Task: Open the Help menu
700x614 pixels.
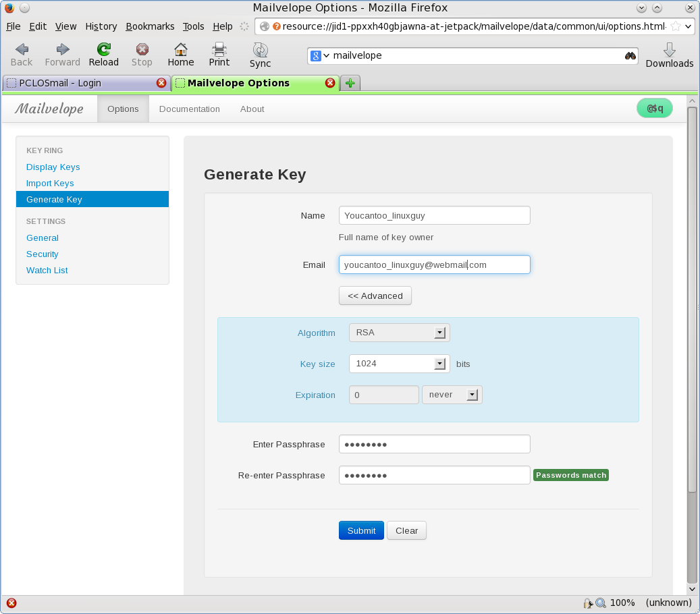Action: (222, 26)
